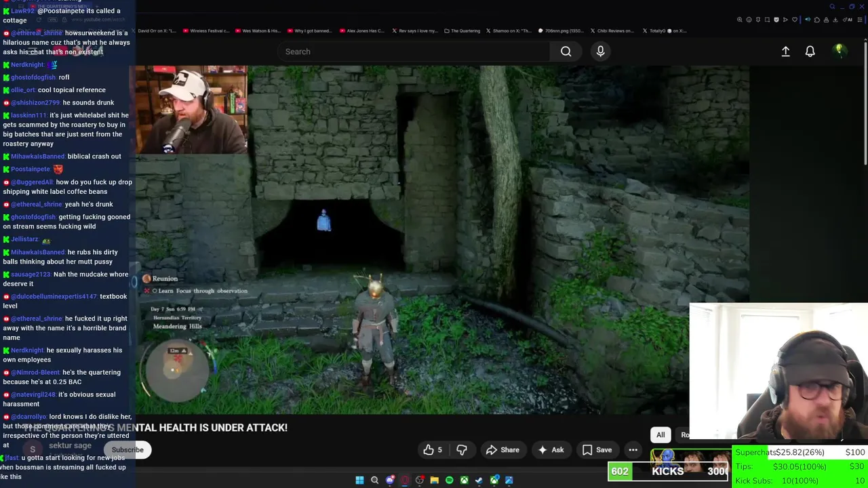This screenshot has height=488, width=868.
Task: Open the three-dot more actions menu
Action: tap(633, 450)
